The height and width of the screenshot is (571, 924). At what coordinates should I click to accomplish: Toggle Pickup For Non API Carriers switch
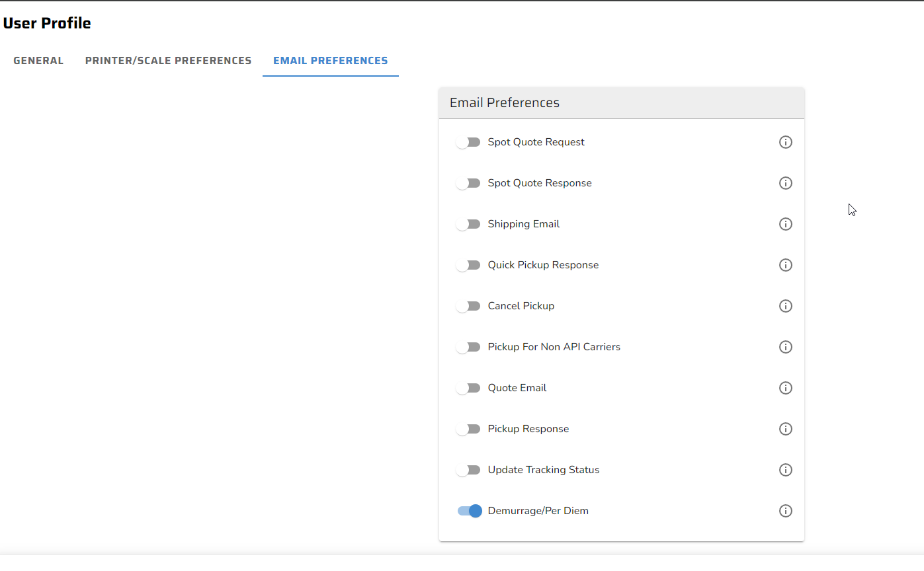[x=468, y=347]
